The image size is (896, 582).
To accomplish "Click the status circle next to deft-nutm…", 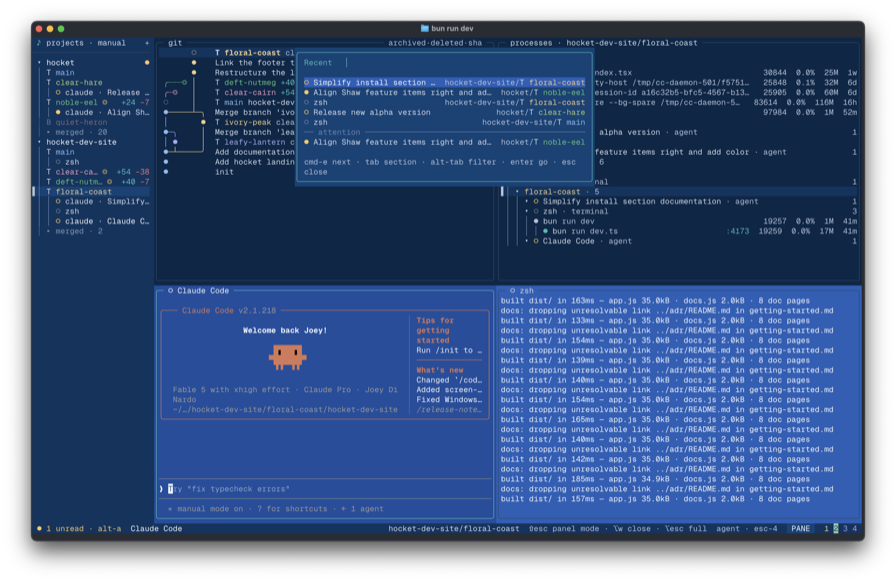I will (109, 182).
